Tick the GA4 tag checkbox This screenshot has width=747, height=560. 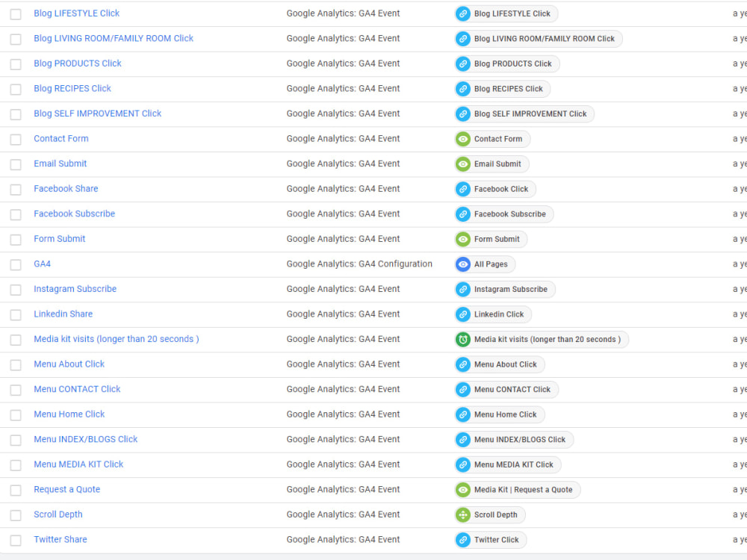pyautogui.click(x=16, y=265)
